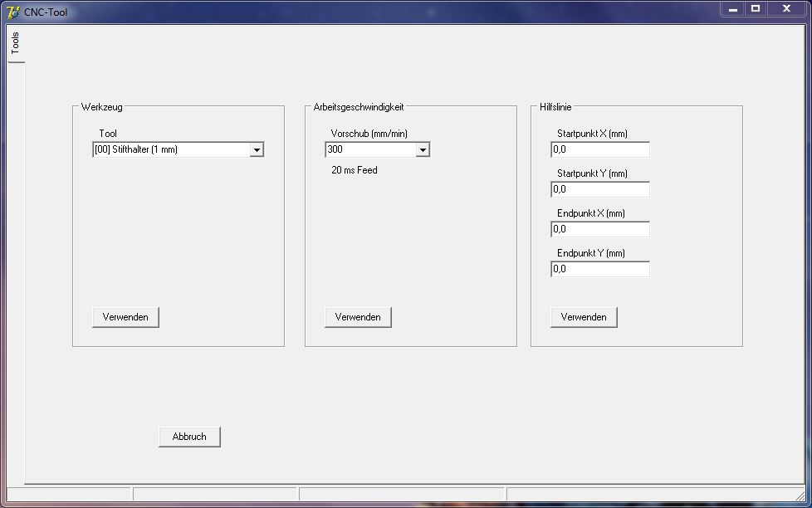Click the Stifthalter (1 mm) combo box field

tap(171, 150)
